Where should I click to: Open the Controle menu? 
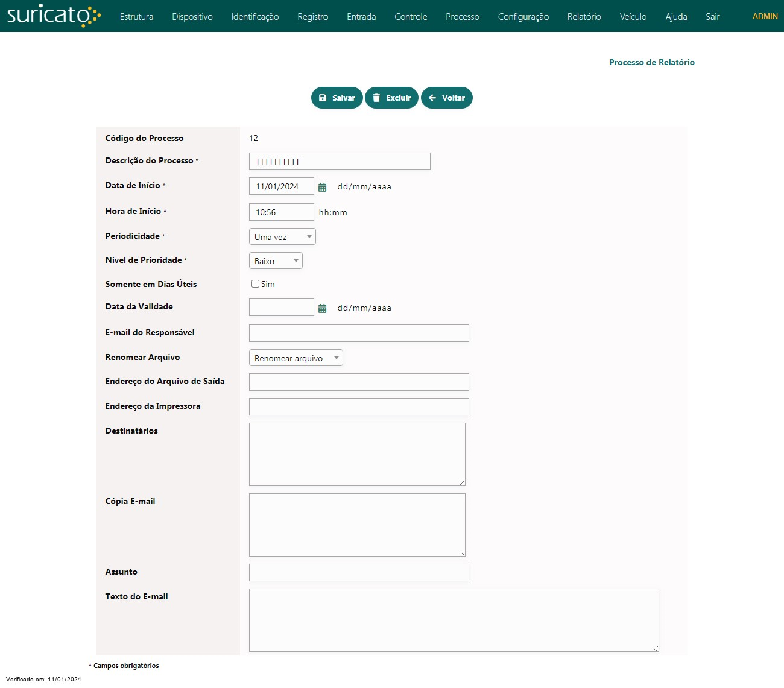click(411, 17)
